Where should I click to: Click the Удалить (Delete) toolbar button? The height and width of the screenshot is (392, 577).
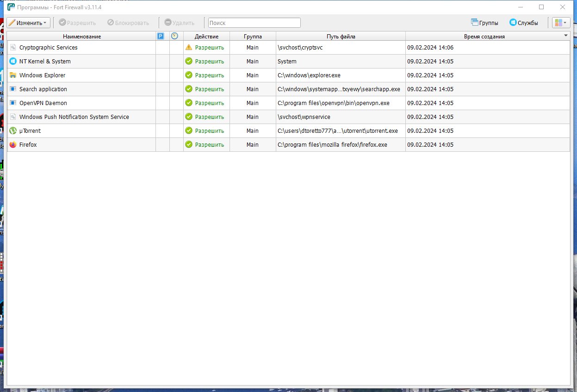179,23
